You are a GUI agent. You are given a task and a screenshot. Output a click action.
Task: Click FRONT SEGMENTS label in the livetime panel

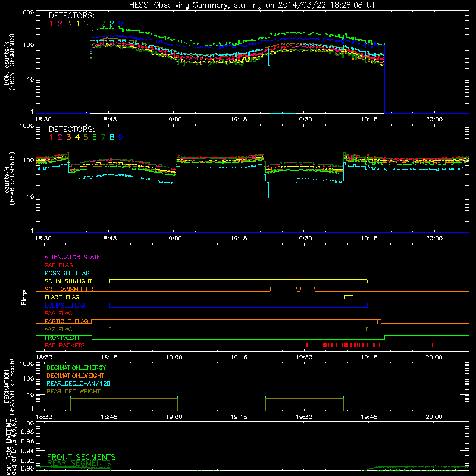point(82,457)
